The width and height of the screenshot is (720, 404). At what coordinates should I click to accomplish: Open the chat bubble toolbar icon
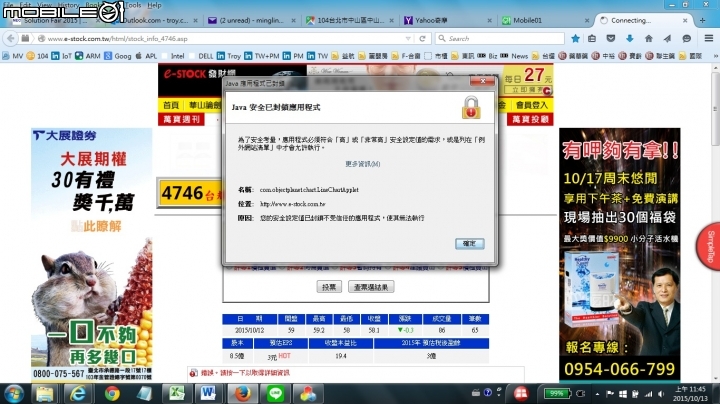(x=686, y=39)
